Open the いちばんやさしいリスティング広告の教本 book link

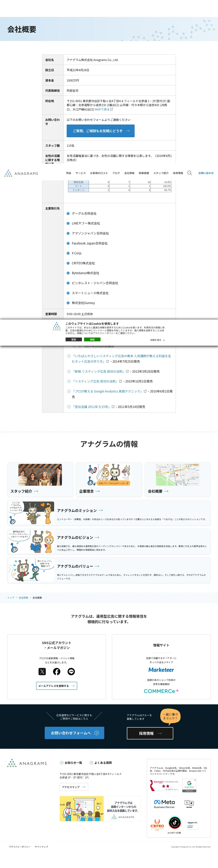click(x=122, y=358)
